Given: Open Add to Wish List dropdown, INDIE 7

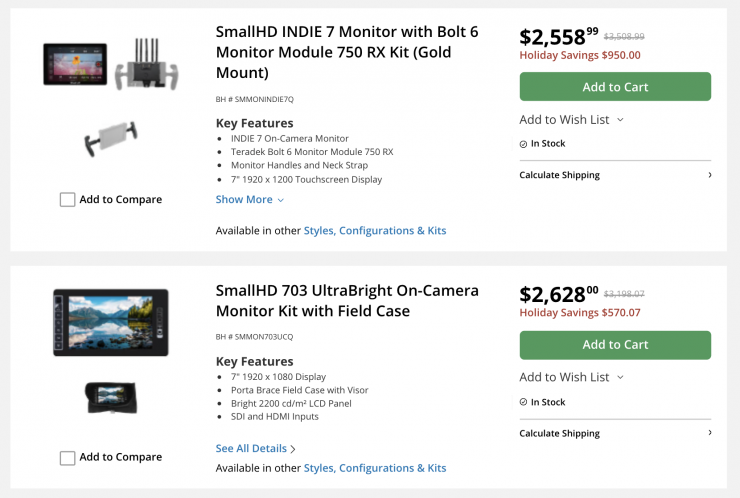Looking at the screenshot, I should pyautogui.click(x=571, y=119).
